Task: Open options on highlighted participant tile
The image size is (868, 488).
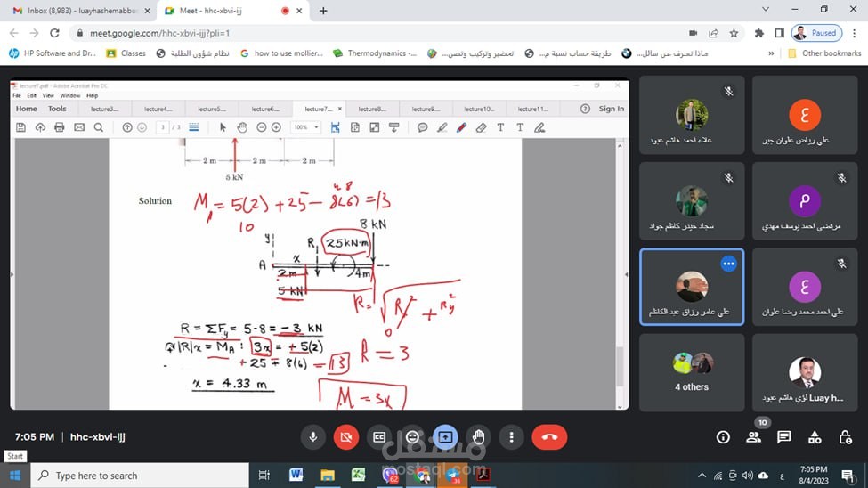Action: click(728, 264)
